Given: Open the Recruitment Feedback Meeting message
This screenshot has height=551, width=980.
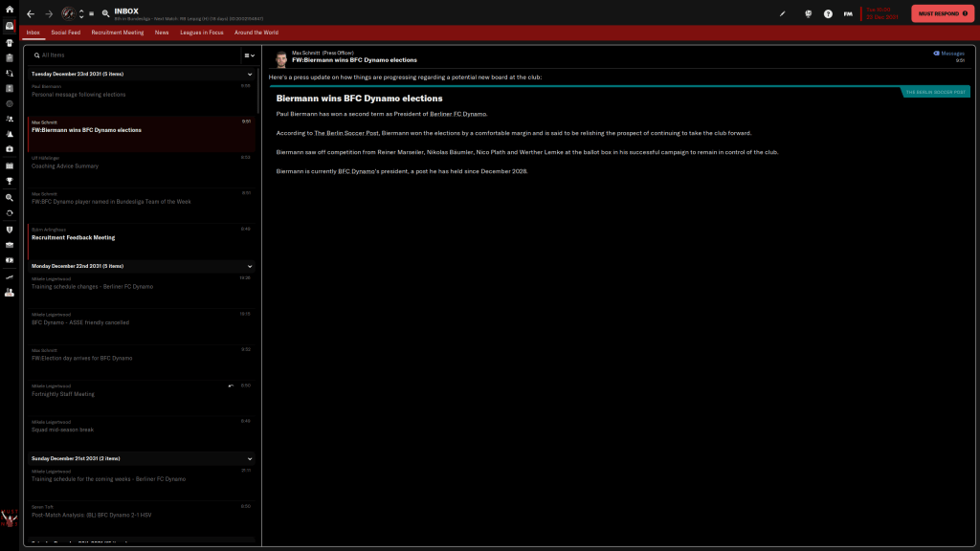Looking at the screenshot, I should [86, 237].
